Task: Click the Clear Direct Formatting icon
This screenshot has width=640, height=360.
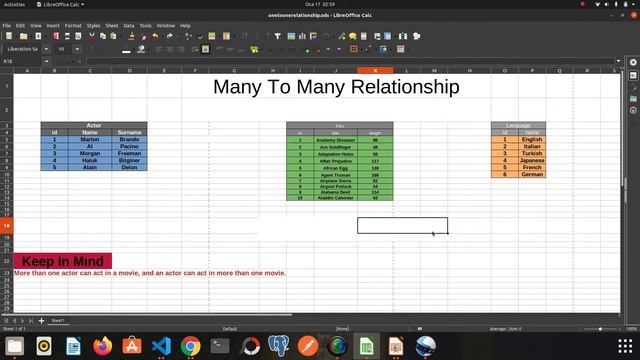Action: tap(143, 36)
